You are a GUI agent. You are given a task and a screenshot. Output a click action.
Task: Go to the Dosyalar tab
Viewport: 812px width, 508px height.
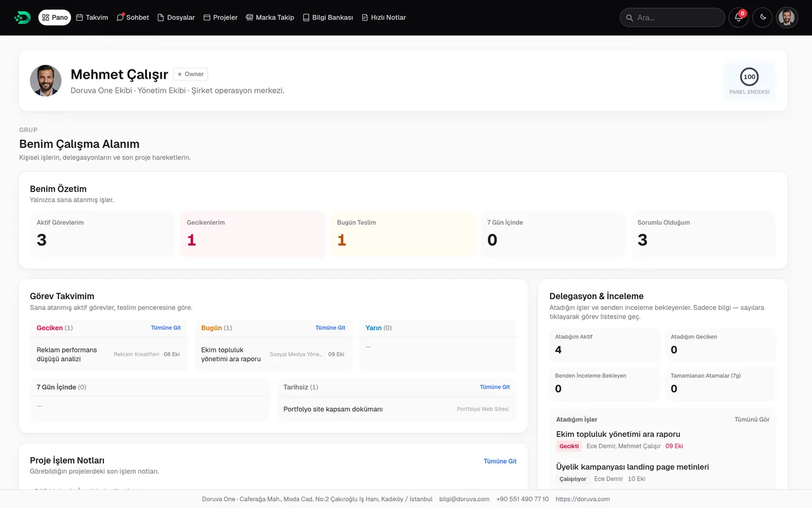click(x=176, y=18)
